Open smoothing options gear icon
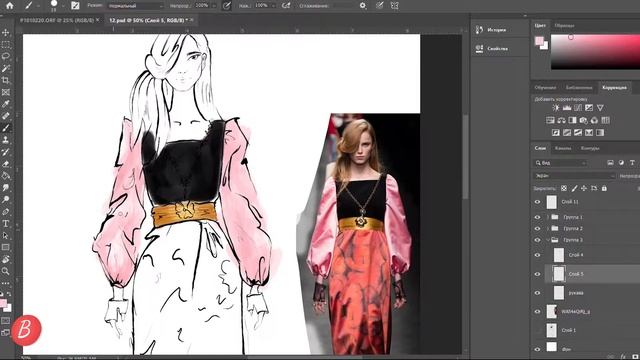This screenshot has height=360, width=640. [362, 6]
